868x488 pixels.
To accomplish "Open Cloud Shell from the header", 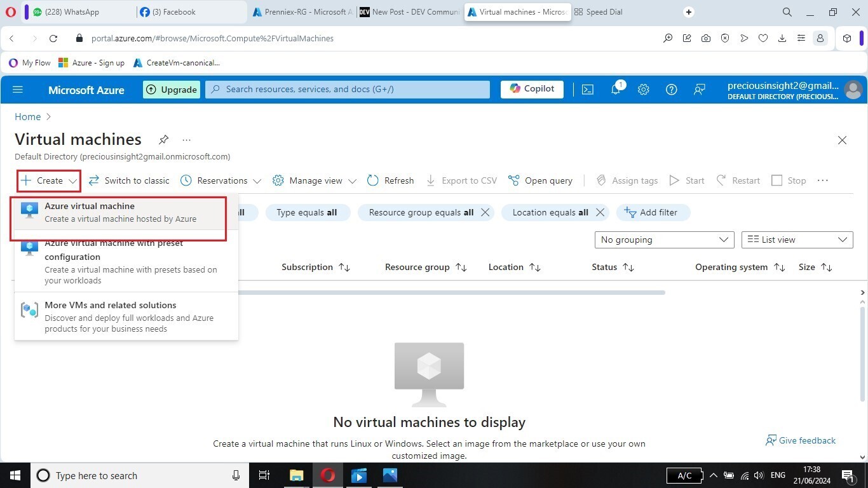I will point(588,90).
